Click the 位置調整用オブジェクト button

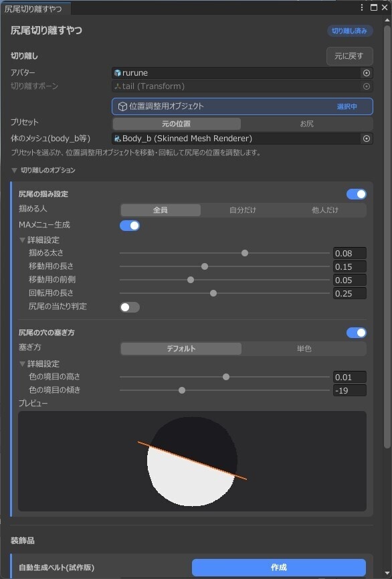tap(242, 106)
